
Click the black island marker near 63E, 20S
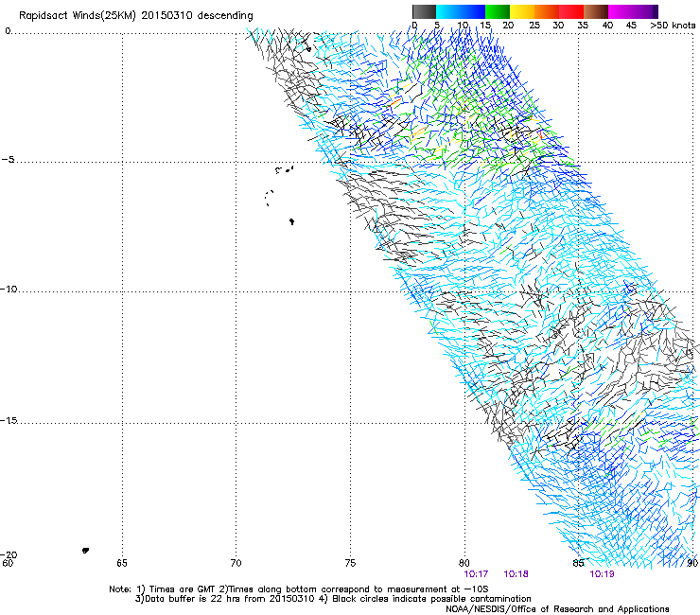(86, 551)
